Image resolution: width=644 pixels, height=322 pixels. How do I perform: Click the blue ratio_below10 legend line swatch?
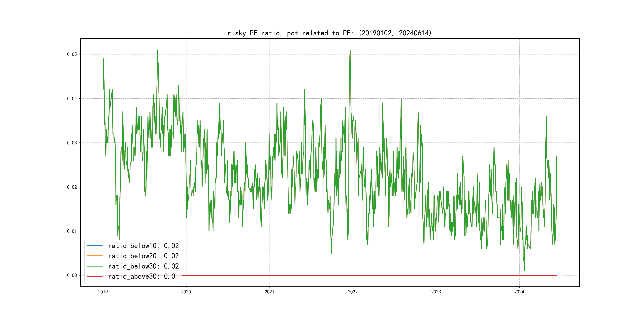coord(94,246)
